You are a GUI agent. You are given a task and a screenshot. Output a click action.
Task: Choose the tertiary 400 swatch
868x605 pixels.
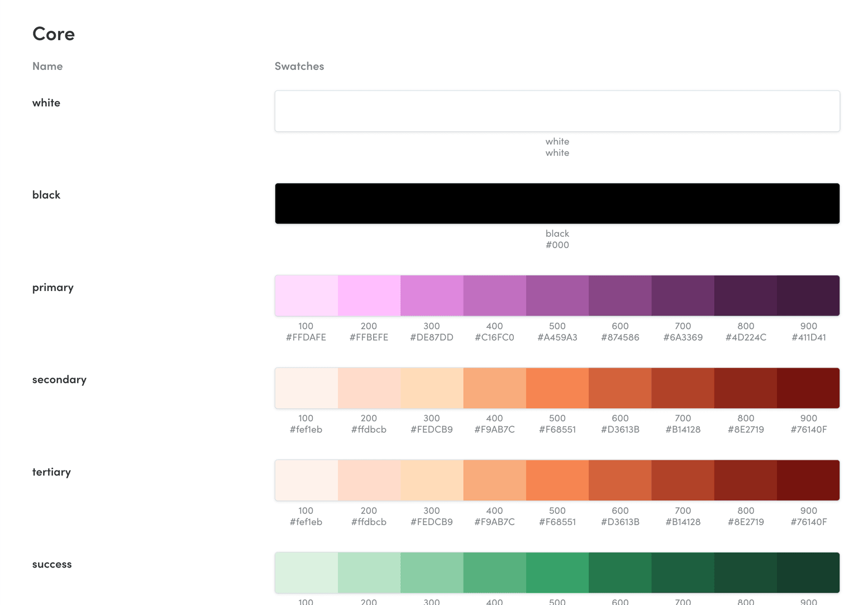(x=495, y=480)
